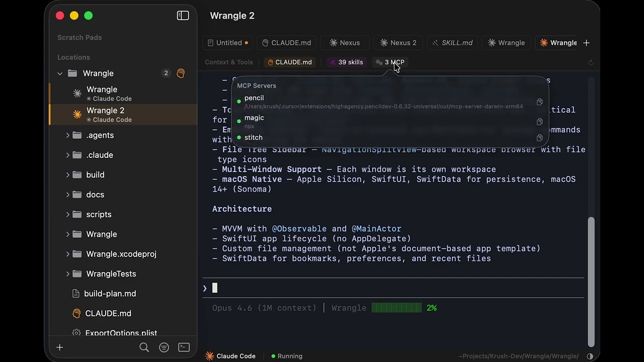Viewport: 644px width, 362px height.
Task: Collapse the Wrangle root folder
Action: (60, 73)
